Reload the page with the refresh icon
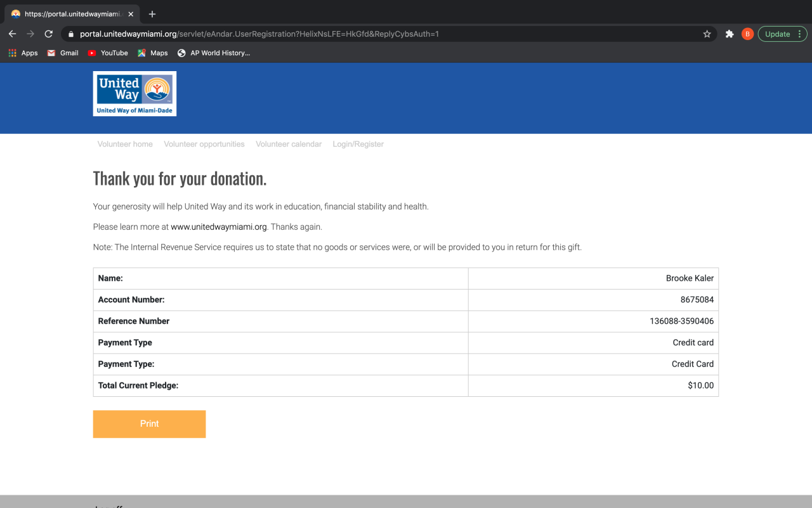This screenshot has width=812, height=508. [x=49, y=34]
